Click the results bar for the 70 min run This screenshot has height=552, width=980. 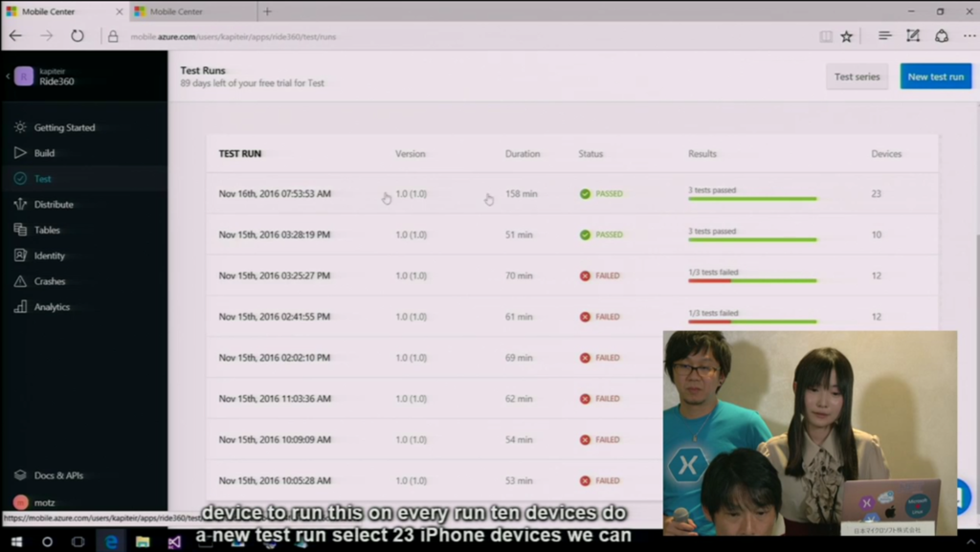(x=752, y=280)
